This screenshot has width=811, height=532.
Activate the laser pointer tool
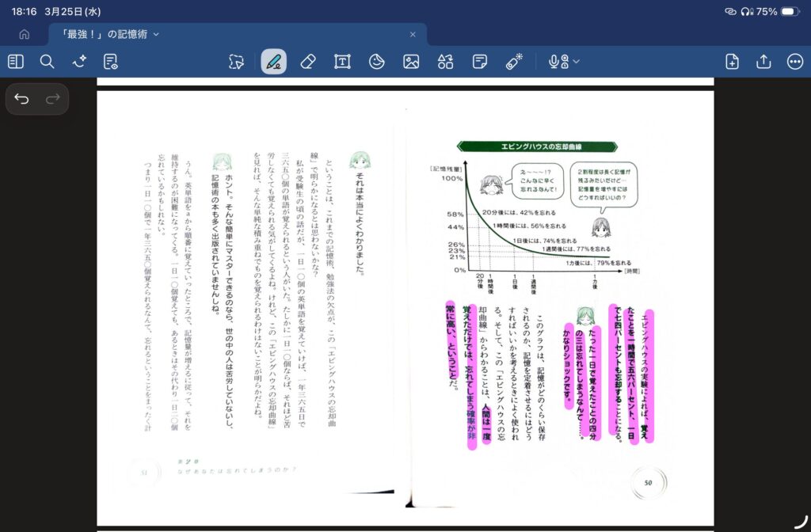[514, 62]
